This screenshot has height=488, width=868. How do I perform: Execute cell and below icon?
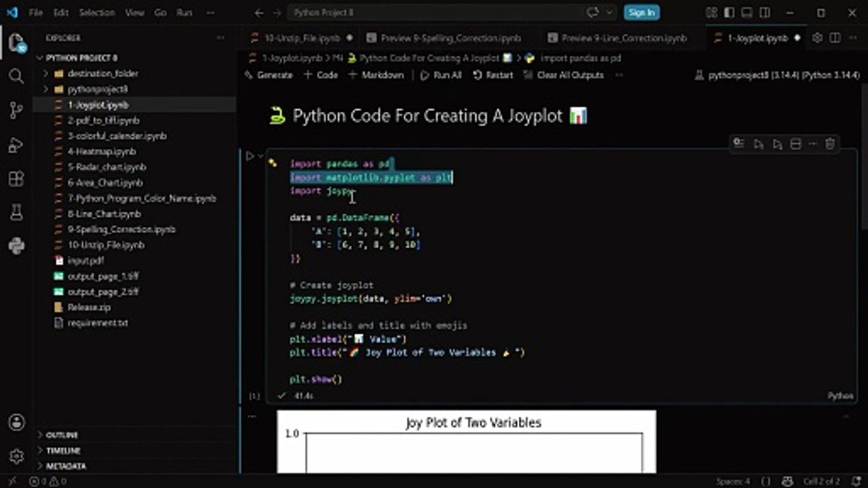777,144
